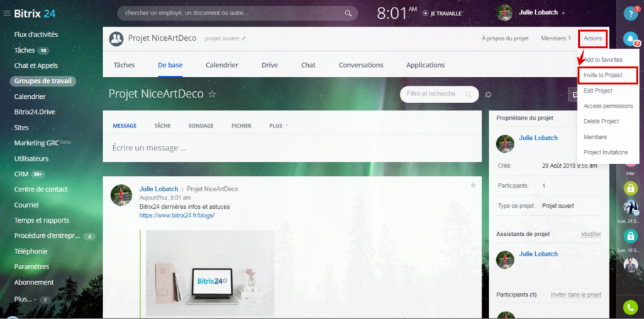Open Groupes de travail in the sidebar
Viewport: 644px width, 319px height.
pos(43,81)
